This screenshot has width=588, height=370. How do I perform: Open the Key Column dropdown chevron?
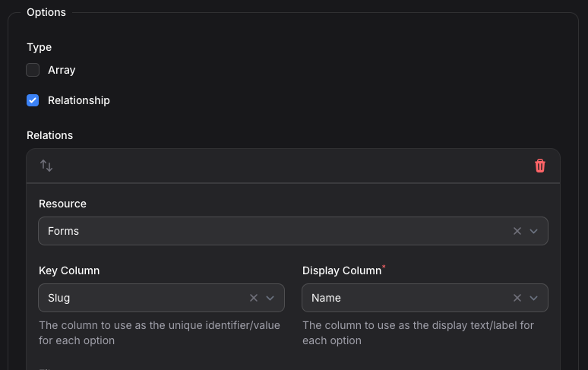[x=270, y=298]
